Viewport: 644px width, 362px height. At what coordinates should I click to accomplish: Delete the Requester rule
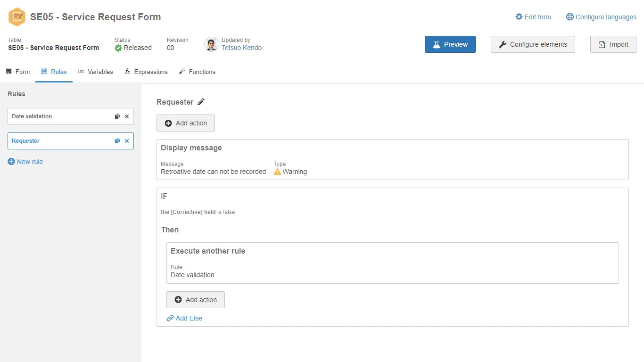[x=127, y=141]
